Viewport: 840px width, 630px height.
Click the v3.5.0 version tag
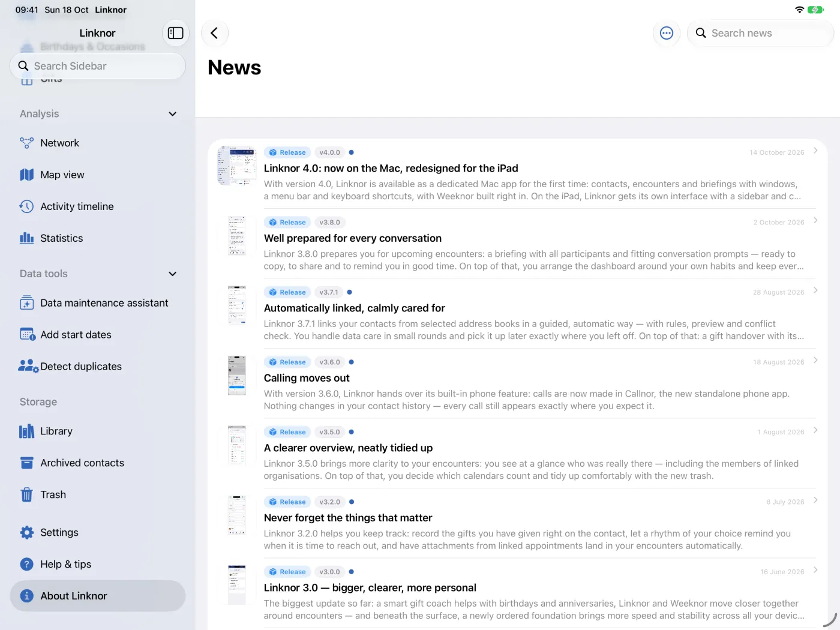point(329,432)
